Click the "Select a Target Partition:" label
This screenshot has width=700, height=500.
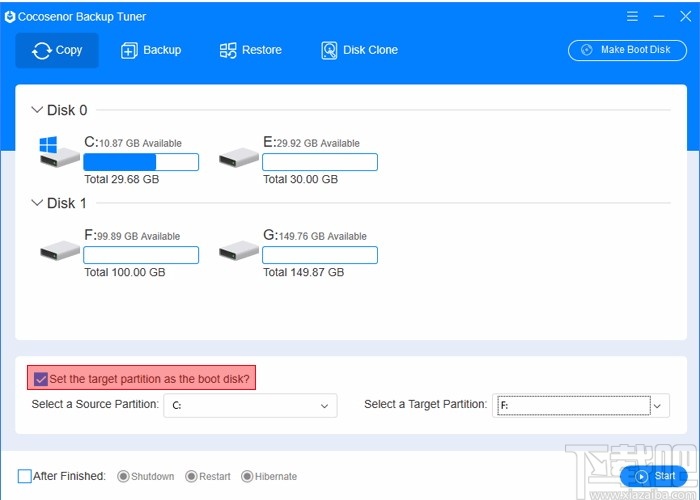(x=425, y=404)
